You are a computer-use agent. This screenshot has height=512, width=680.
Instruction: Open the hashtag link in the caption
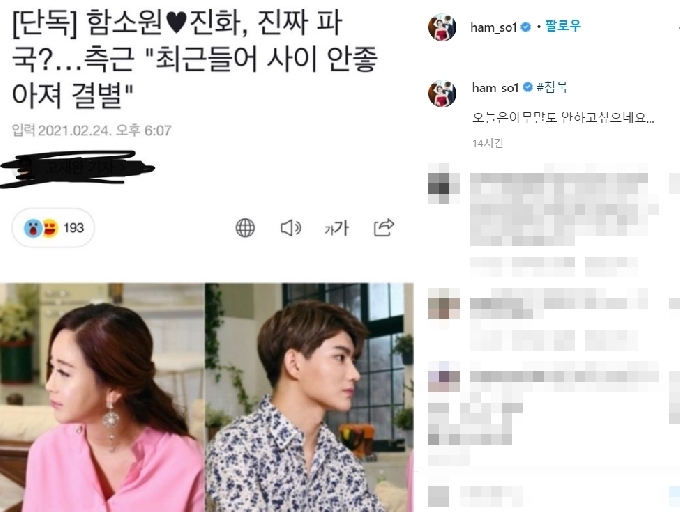tap(552, 87)
